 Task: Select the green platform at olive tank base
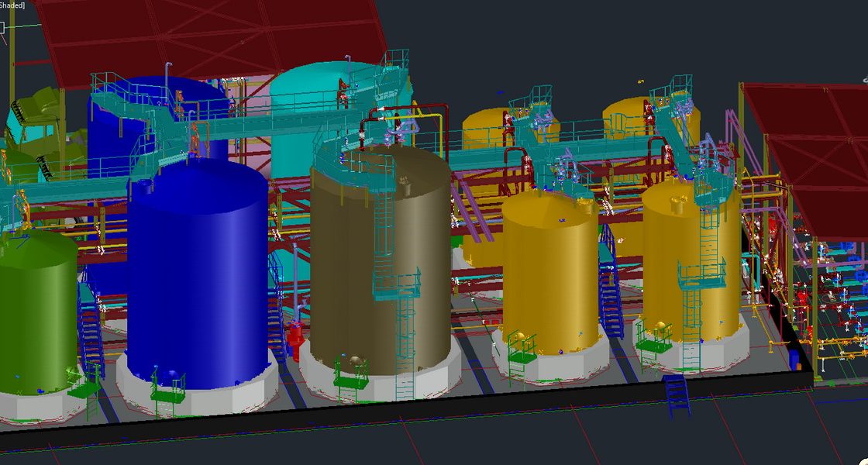point(350,380)
